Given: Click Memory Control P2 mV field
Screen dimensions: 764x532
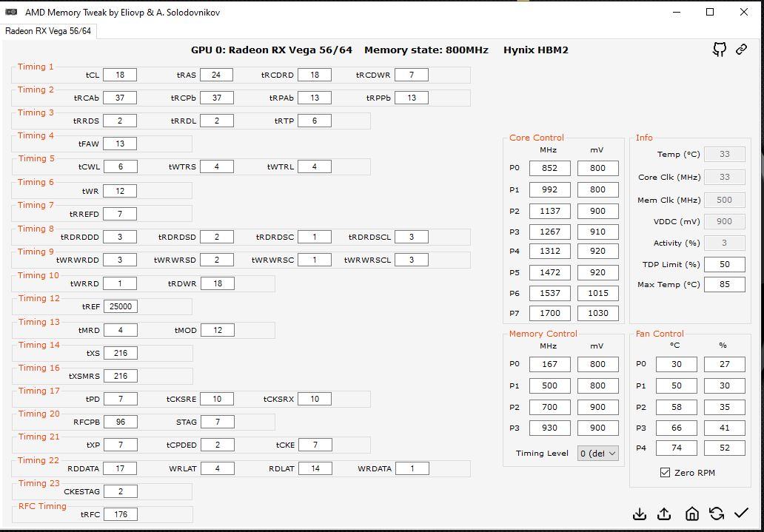Looking at the screenshot, I should pos(598,407).
